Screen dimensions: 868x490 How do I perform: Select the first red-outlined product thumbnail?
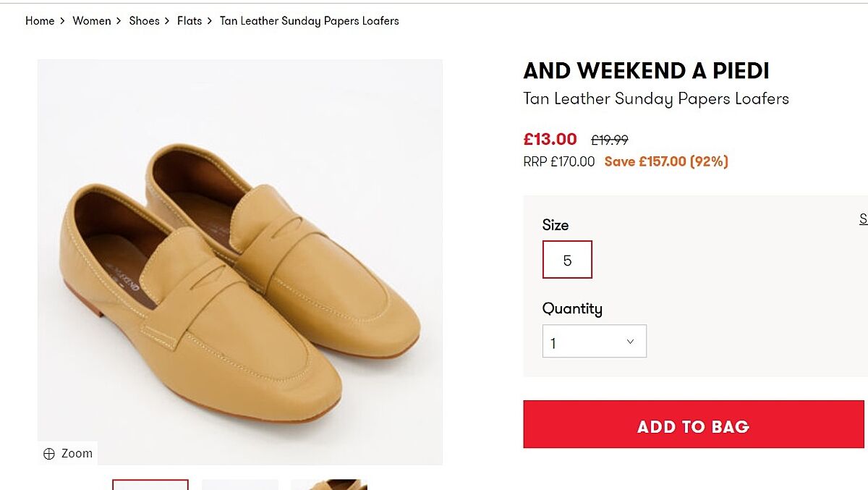[150, 485]
